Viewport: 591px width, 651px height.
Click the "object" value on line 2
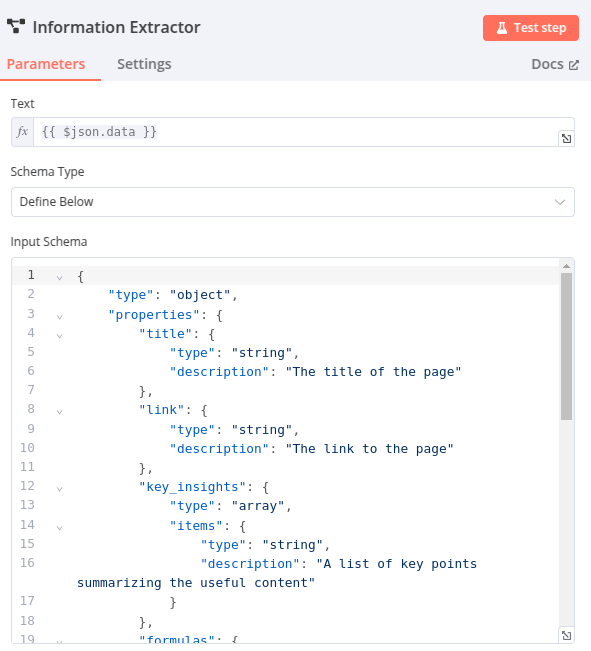point(200,295)
